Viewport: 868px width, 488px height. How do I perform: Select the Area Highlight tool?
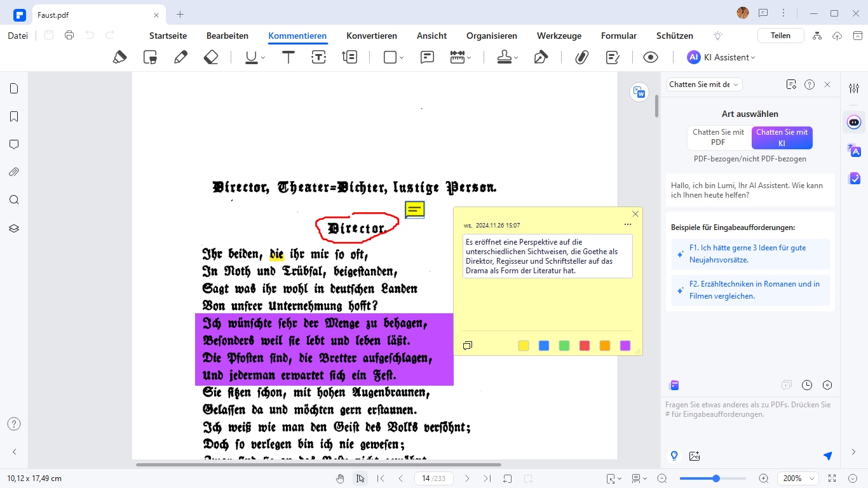point(150,57)
